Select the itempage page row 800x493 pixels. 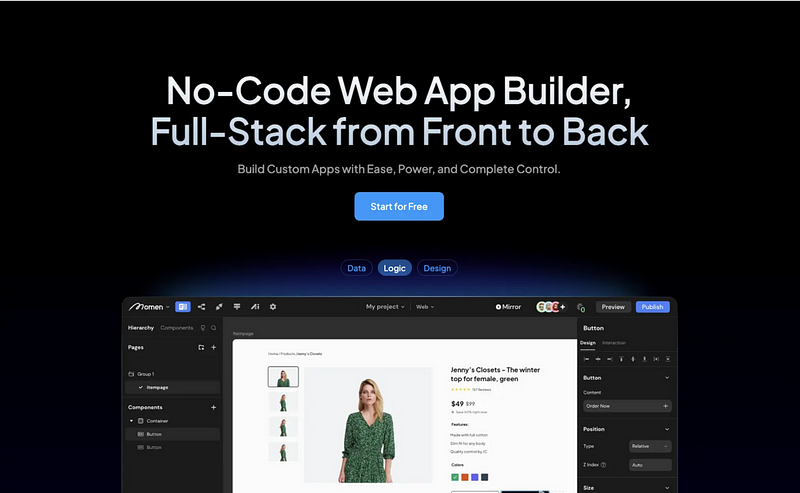pyautogui.click(x=173, y=387)
